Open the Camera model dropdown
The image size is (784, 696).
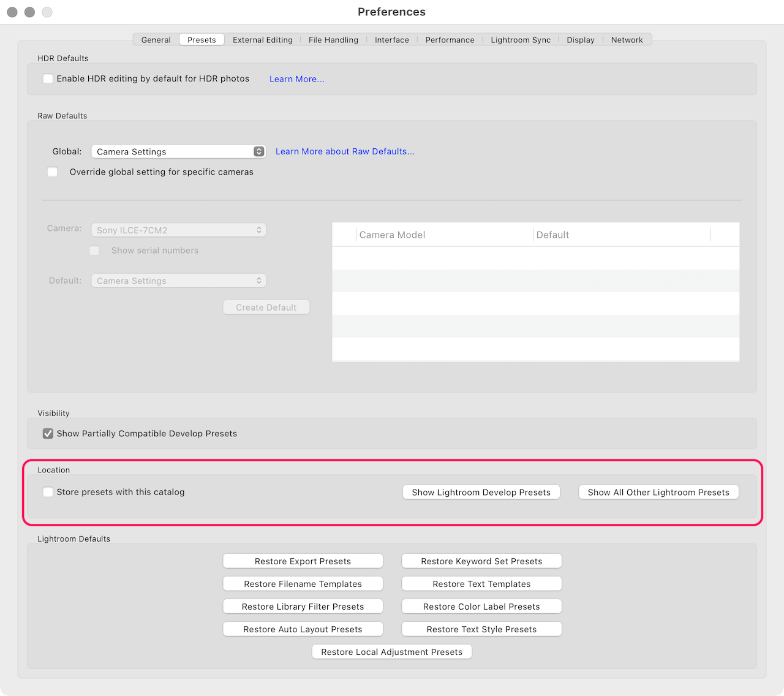[178, 230]
